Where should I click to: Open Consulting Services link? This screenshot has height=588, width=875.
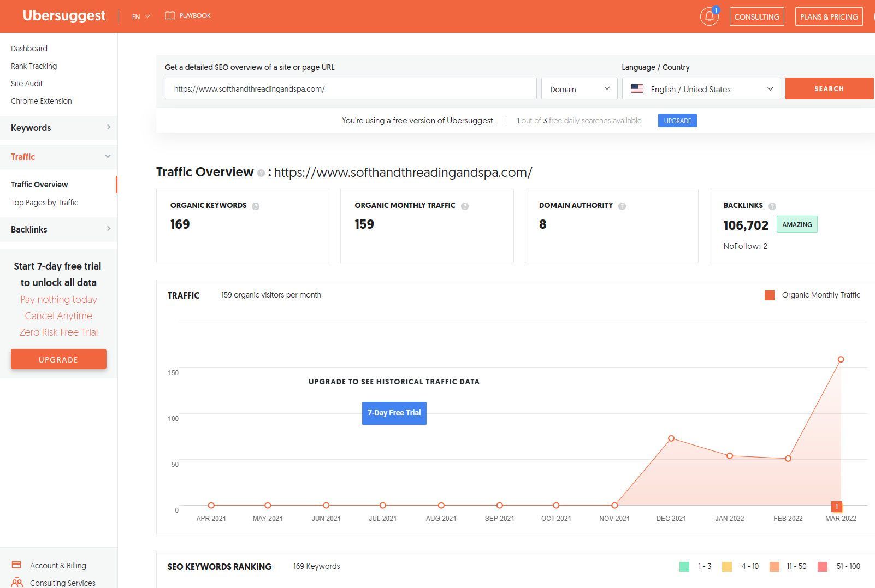pos(63,583)
